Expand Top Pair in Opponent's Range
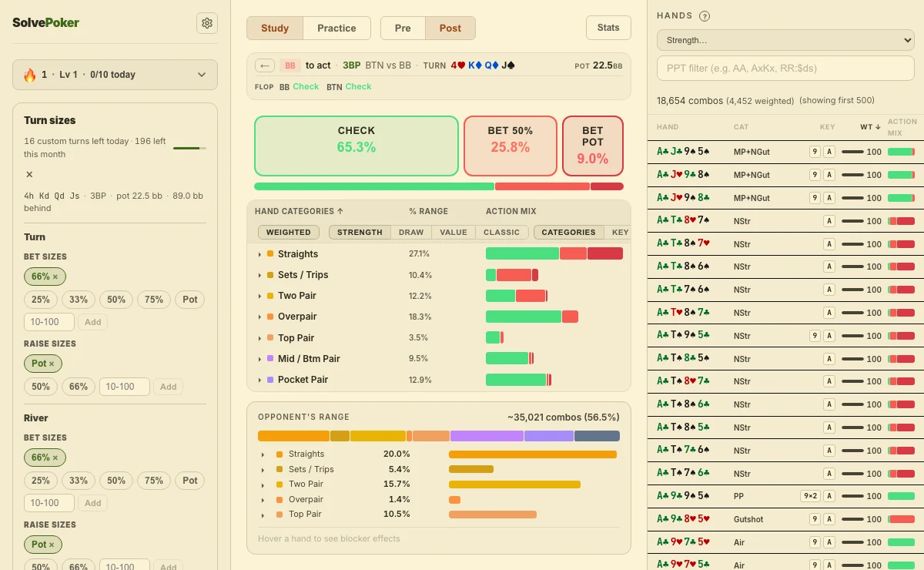The image size is (924, 570). click(263, 515)
